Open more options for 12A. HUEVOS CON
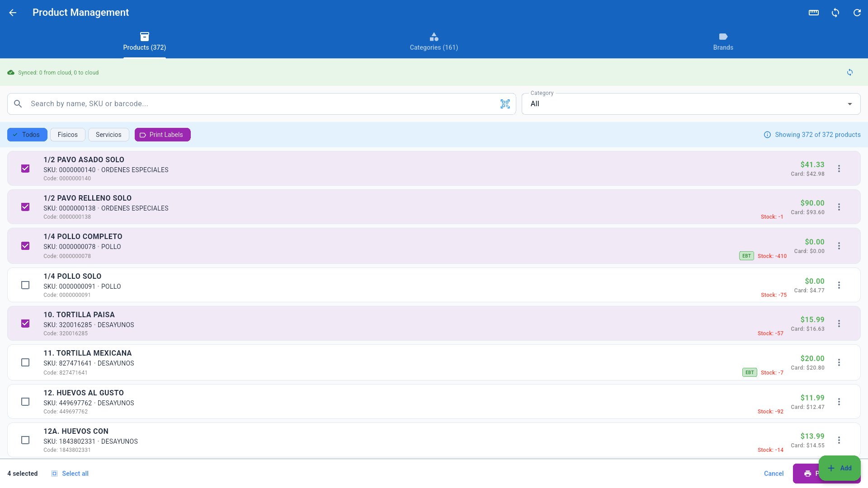868x488 pixels. point(839,440)
